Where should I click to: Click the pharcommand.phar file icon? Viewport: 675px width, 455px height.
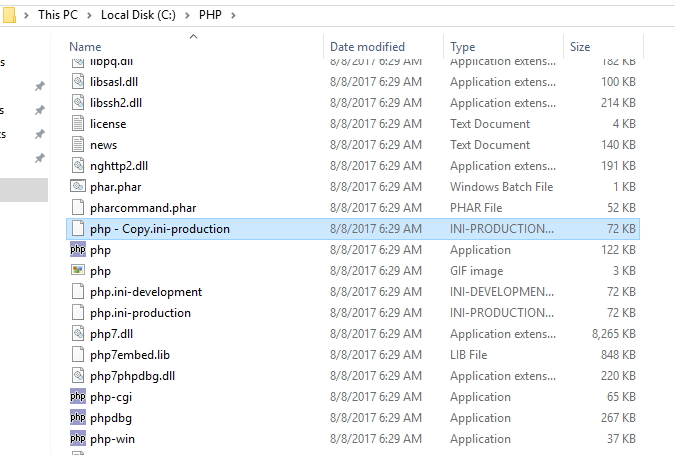point(78,207)
